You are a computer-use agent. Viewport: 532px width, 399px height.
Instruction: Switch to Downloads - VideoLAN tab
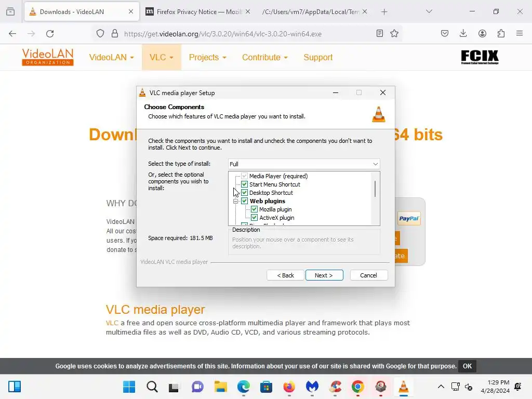pos(82,11)
